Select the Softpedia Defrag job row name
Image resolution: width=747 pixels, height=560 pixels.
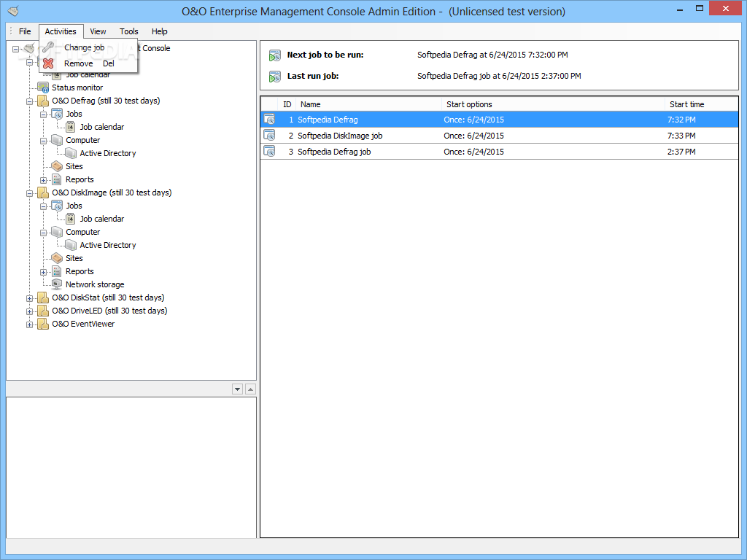[334, 152]
